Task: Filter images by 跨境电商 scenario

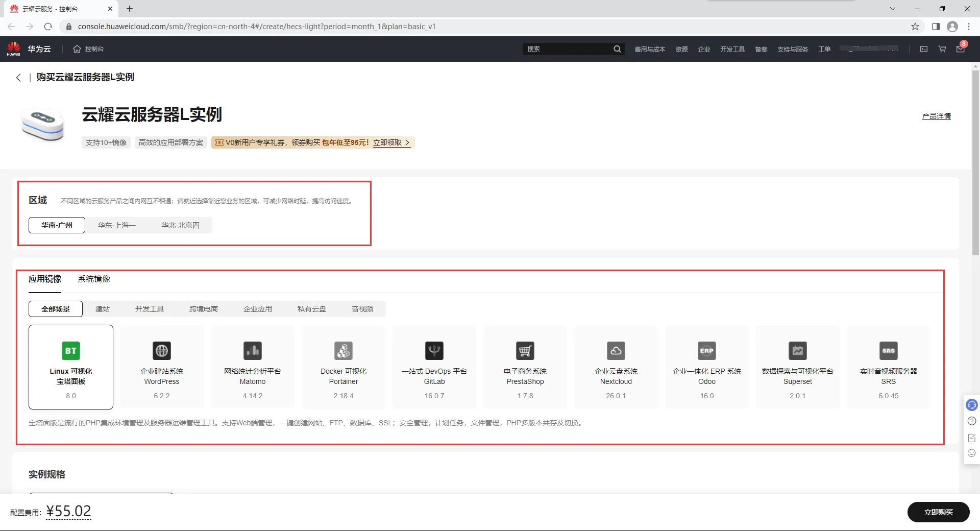Action: [204, 309]
